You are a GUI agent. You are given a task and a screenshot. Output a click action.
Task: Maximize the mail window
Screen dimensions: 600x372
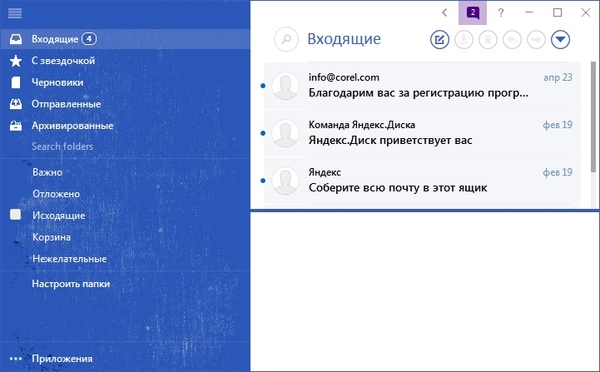pyautogui.click(x=558, y=13)
